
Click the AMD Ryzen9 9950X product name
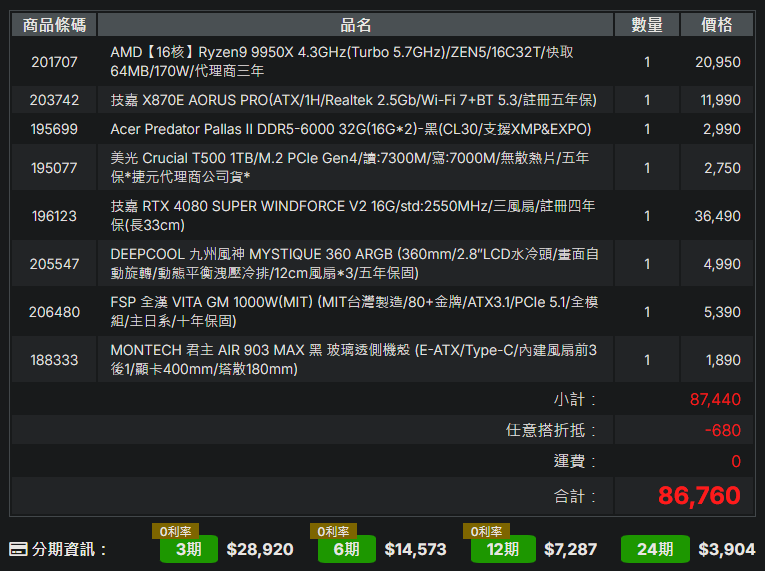[x=342, y=61]
